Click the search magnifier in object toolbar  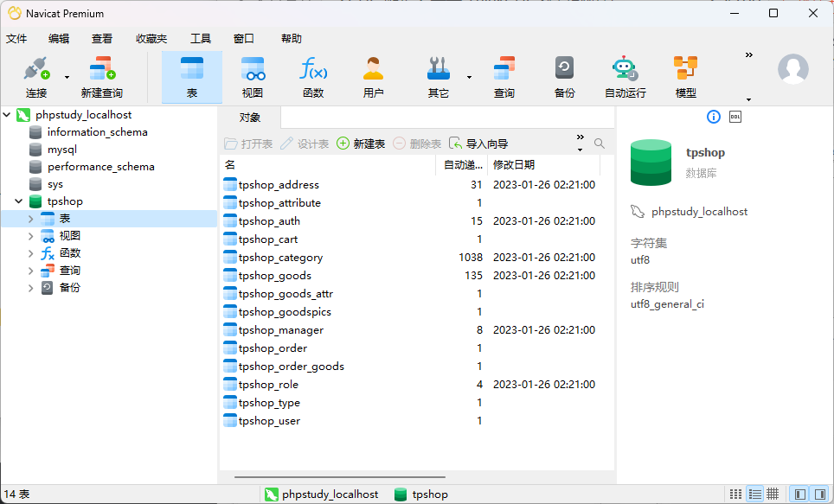pyautogui.click(x=600, y=144)
